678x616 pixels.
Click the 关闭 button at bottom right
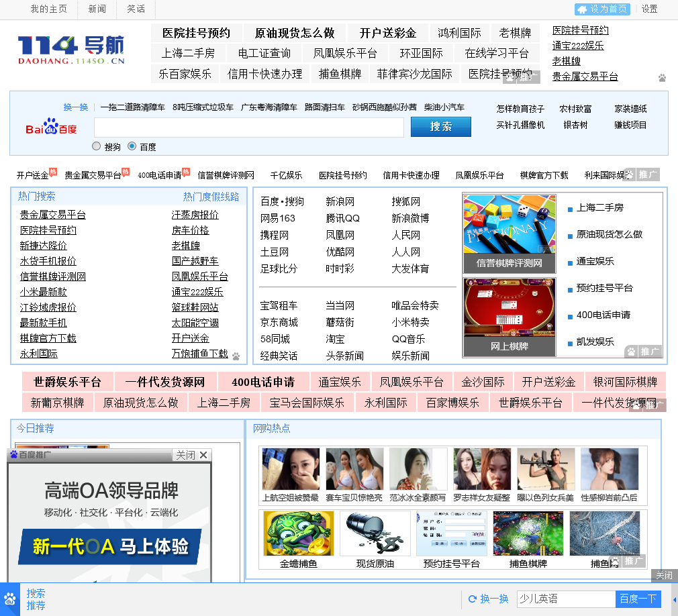[664, 575]
